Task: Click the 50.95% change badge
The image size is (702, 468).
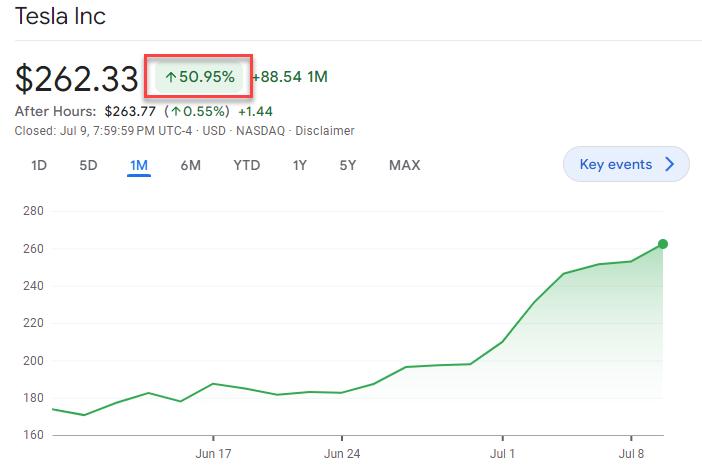Action: pos(199,77)
